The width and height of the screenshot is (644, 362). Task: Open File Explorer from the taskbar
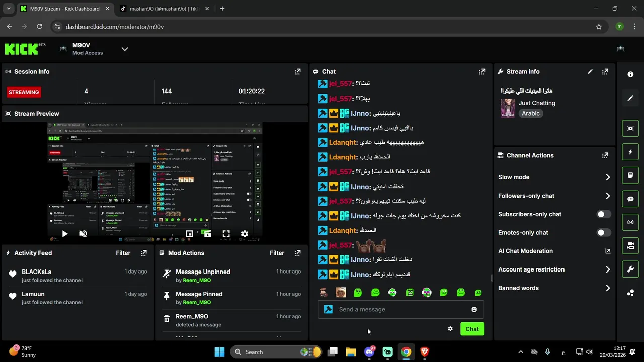point(351,352)
